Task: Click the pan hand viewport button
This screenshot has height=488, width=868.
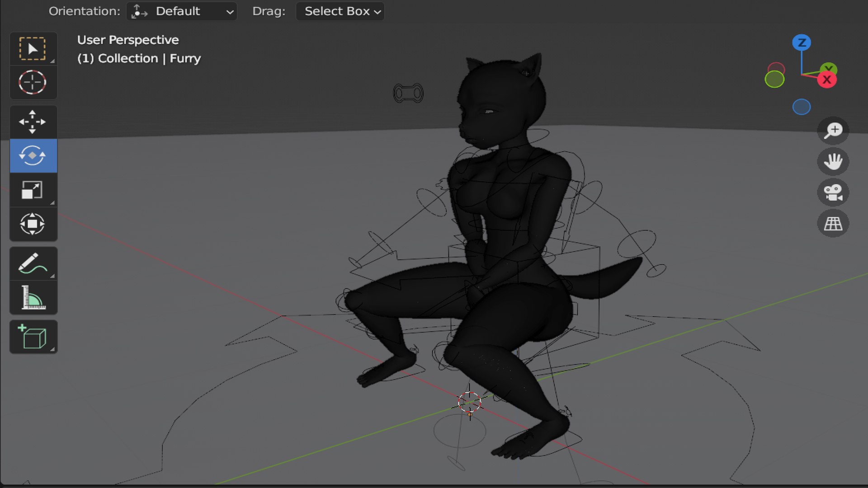Action: [833, 161]
